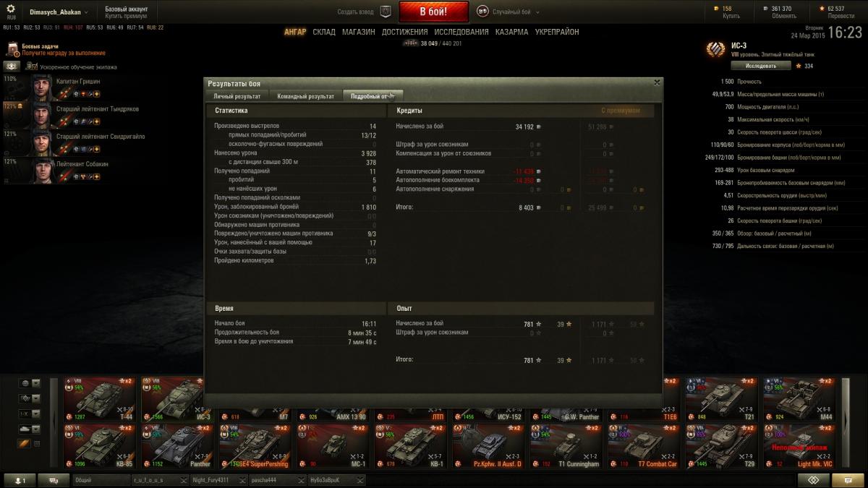Open game settings gear menu
868x488 pixels.
click(10, 9)
